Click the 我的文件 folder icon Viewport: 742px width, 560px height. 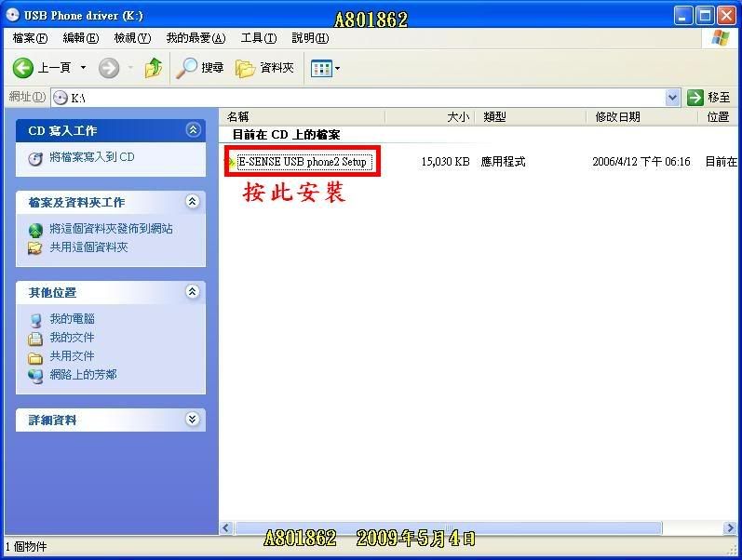coord(35,339)
